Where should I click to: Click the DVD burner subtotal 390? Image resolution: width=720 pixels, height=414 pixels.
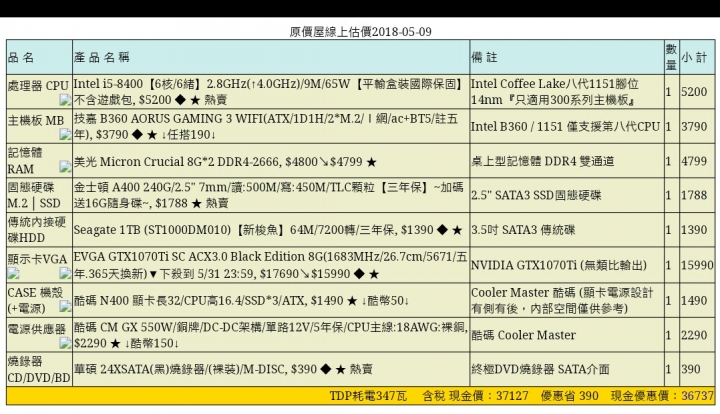[691, 369]
